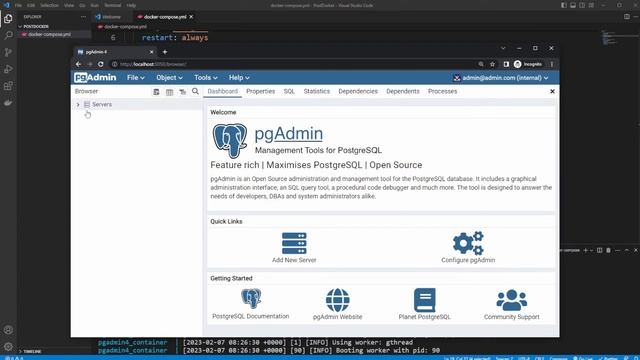Open the pgAdmin File menu
This screenshot has width=640, height=360.
[x=136, y=78]
